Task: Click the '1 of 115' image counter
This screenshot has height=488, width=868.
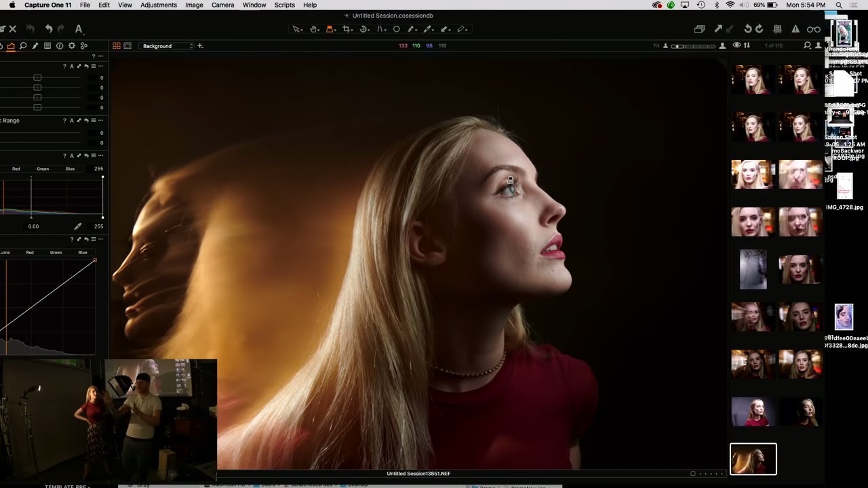Action: (x=774, y=45)
